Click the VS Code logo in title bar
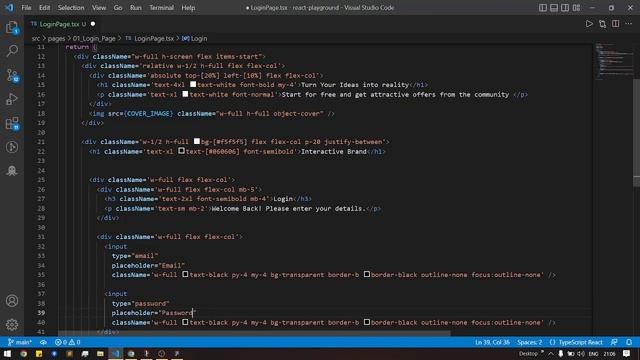Screen dimensions: 640x360 [x=9, y=8]
